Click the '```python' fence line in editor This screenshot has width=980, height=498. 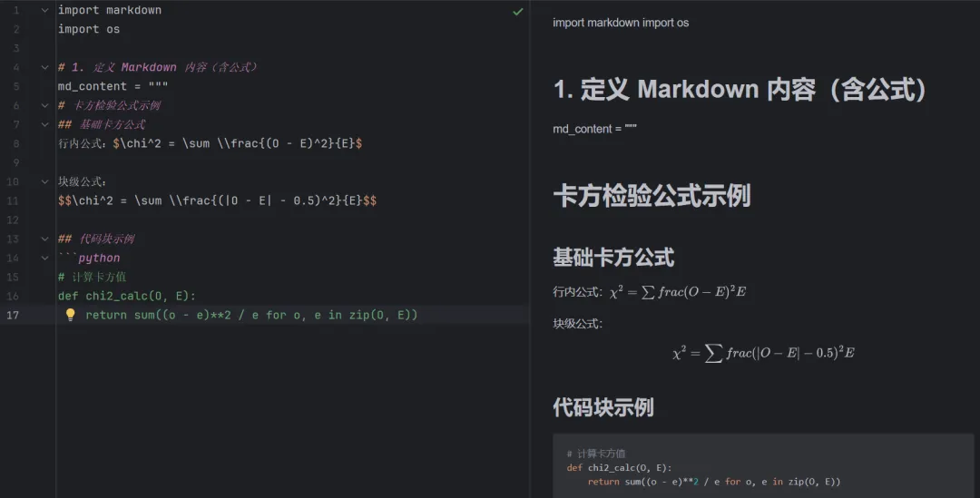(x=89, y=258)
